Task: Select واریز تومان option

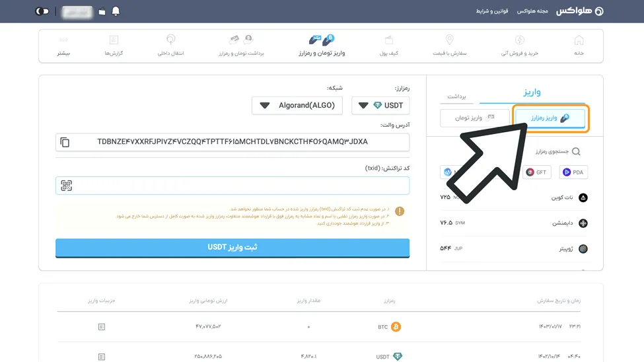Action: click(474, 118)
